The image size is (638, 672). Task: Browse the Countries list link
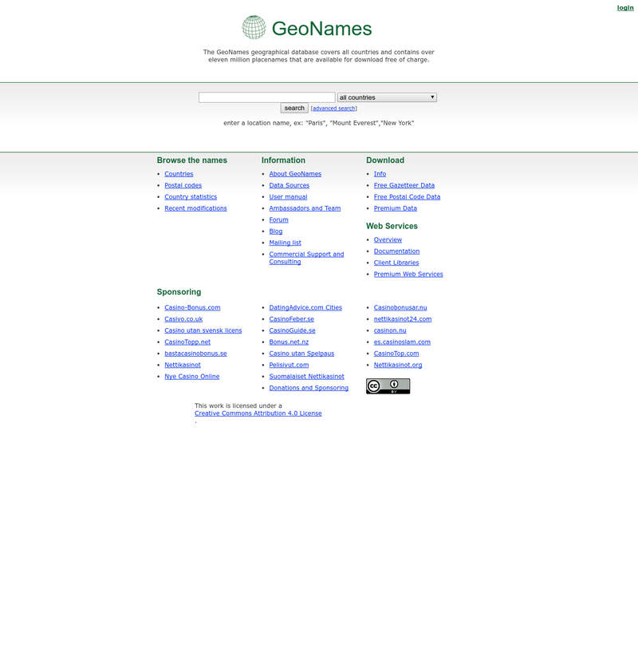[x=179, y=173]
